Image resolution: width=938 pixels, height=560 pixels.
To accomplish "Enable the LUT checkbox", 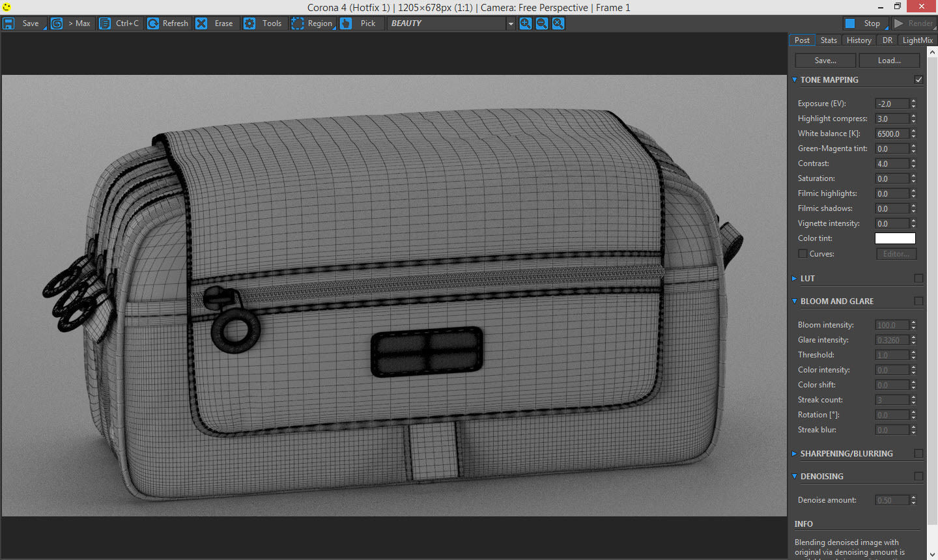I will point(918,278).
